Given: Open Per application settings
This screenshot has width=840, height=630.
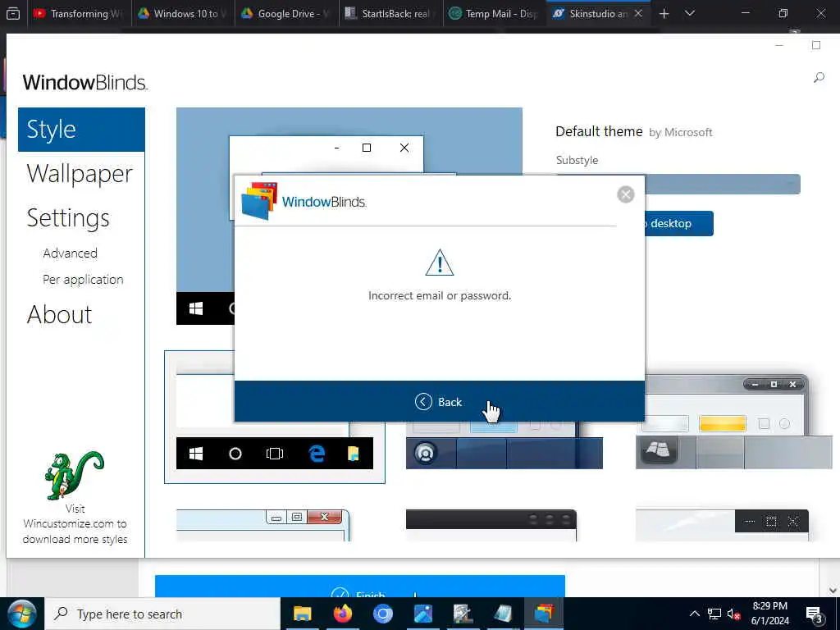Looking at the screenshot, I should coord(83,279).
